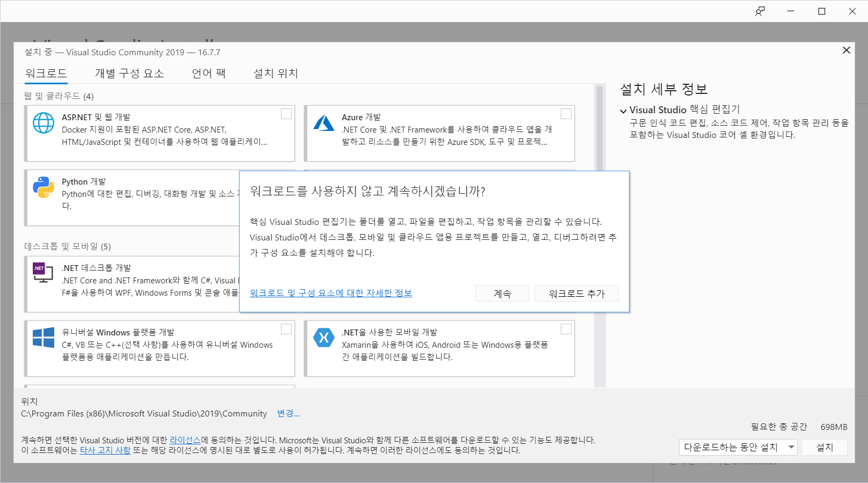
Task: Close the installer workload window with X
Action: [847, 50]
